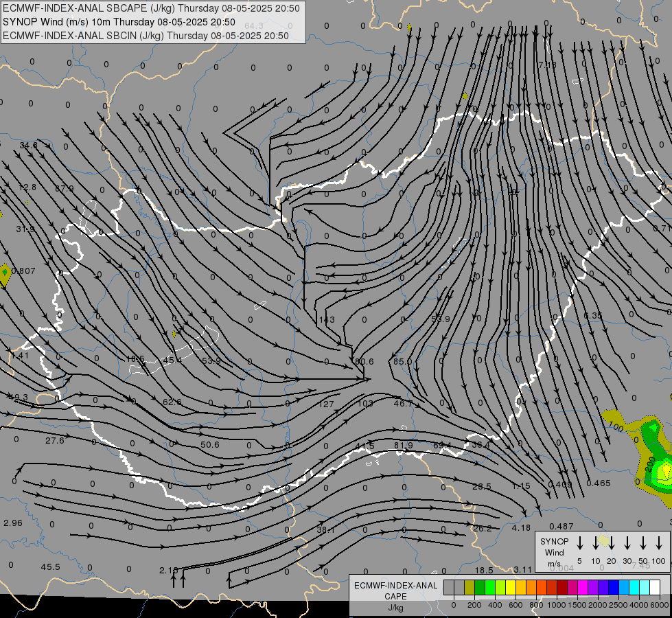Click the CAPE value 2.96 on the map
Viewport: 672px width, 618px height.
pyautogui.click(x=13, y=523)
